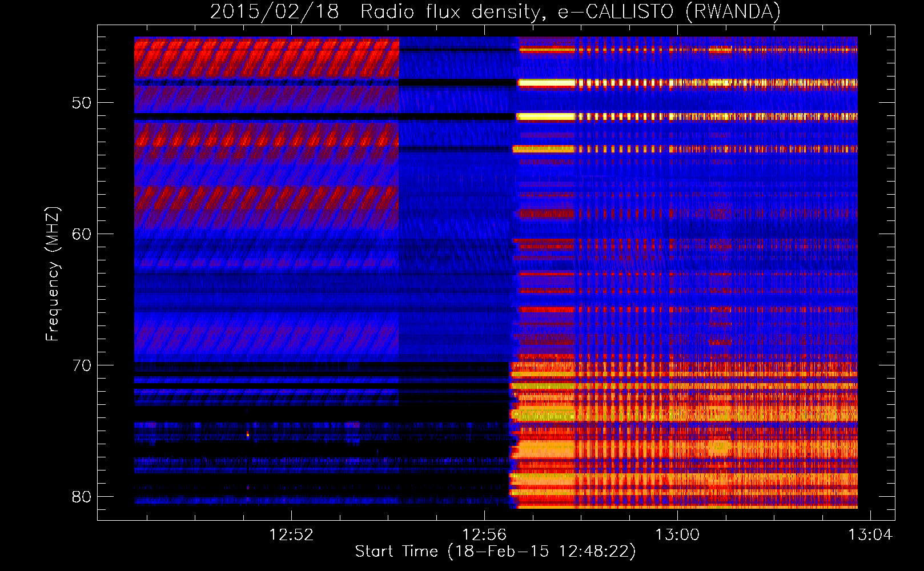The width and height of the screenshot is (924, 571).
Task: Click the plot title mentioning e-CALLISTO (RWANDA)
Action: point(495,11)
